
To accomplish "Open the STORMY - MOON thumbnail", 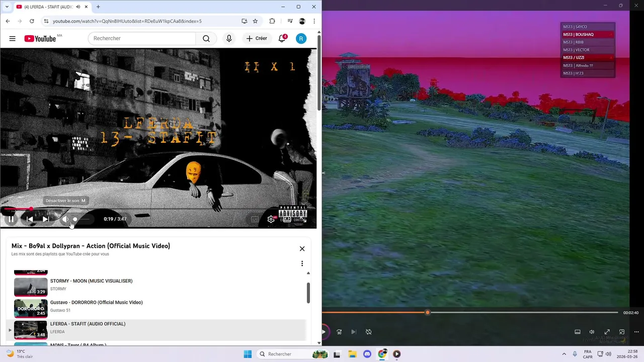I will 31,287.
